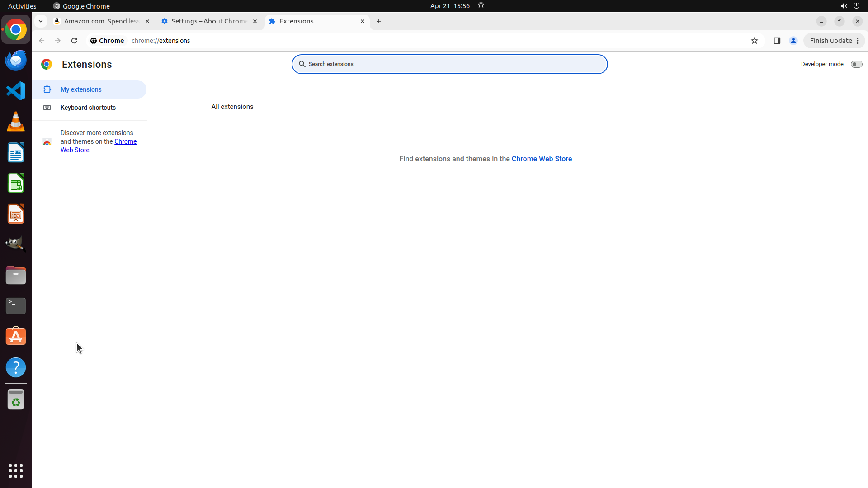Launch Thunderbird from the dock
The width and height of the screenshot is (868, 488).
click(16, 60)
